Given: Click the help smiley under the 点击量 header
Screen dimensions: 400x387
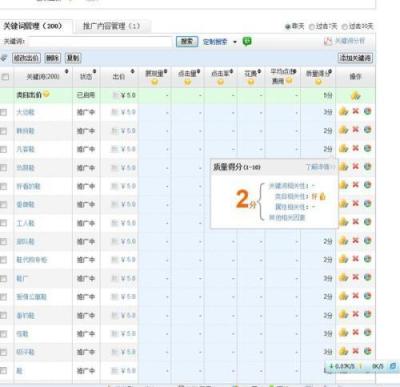Looking at the screenshot, I should coord(187,82).
